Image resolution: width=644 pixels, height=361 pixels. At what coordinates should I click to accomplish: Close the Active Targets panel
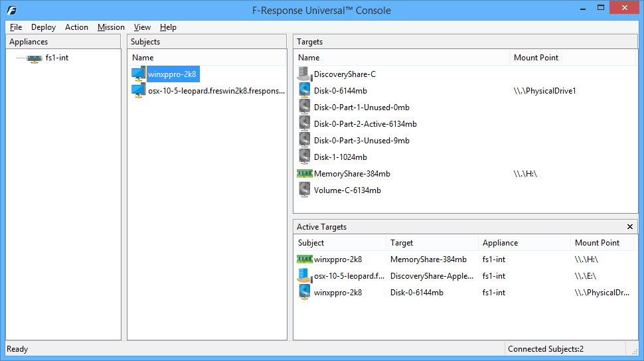pyautogui.click(x=630, y=227)
